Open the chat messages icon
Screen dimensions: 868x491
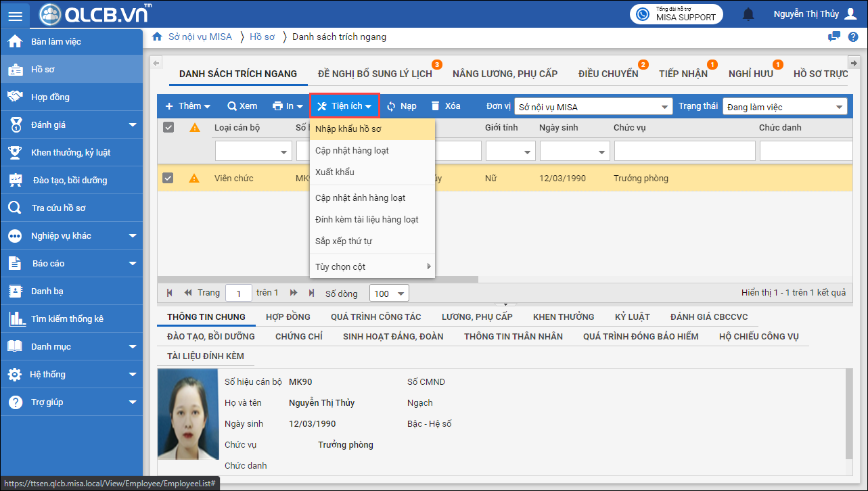[834, 37]
